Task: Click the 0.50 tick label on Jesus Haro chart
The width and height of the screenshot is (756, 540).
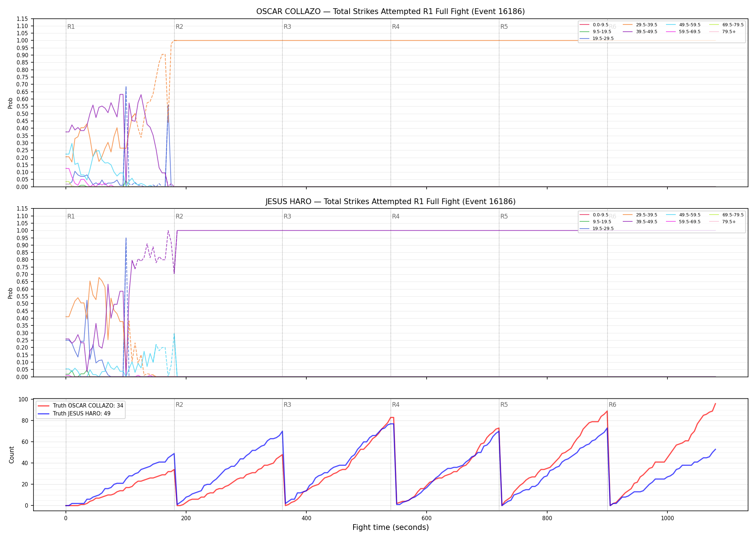Action: point(23,304)
